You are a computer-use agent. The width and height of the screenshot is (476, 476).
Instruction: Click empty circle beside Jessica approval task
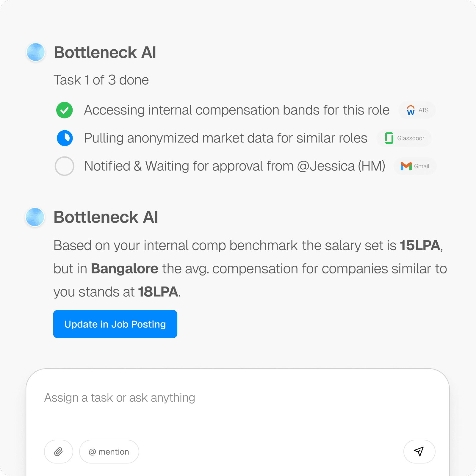64,166
